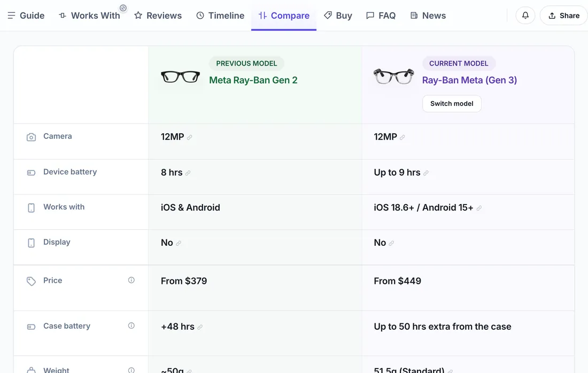Open source link beside iOS 18.6+ / Android 15+
Image resolution: width=588 pixels, height=373 pixels.
[x=479, y=208]
